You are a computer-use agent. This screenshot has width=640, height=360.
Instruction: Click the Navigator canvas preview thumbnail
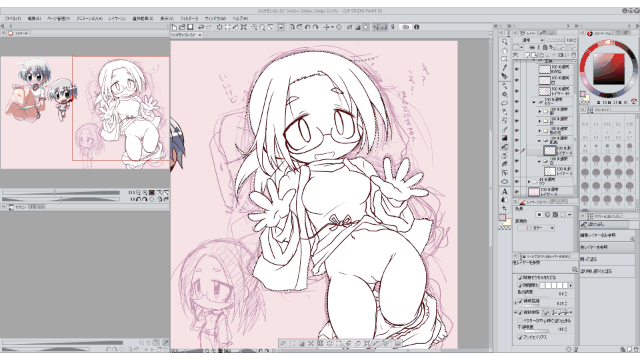pos(85,112)
